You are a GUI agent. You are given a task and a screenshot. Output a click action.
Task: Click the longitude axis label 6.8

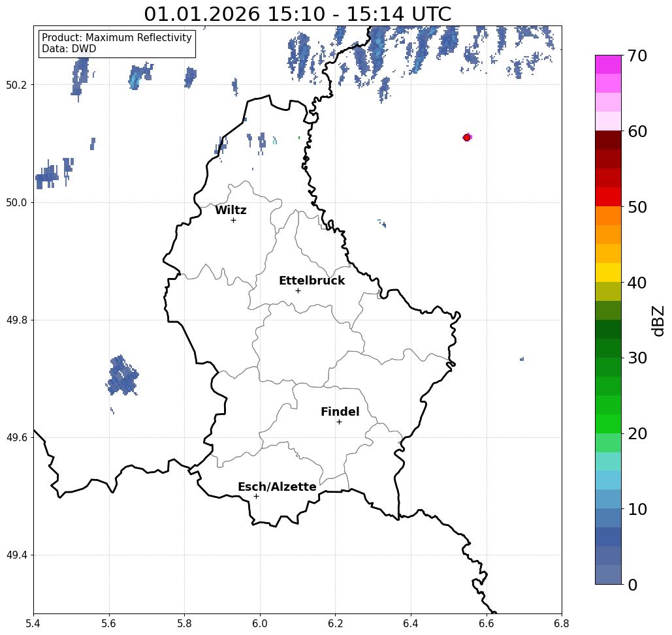click(562, 623)
